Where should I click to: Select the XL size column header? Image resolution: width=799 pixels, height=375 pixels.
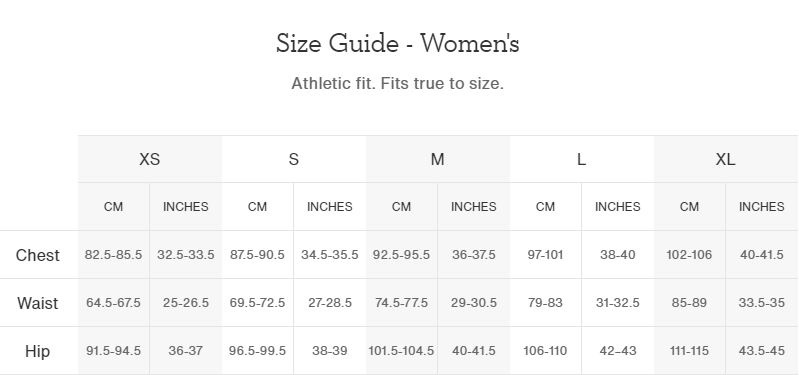pos(726,159)
